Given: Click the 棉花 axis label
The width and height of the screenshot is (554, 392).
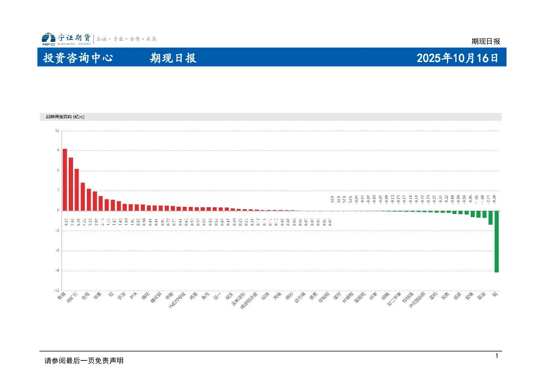Looking at the screenshot, I should pyautogui.click(x=146, y=296).
